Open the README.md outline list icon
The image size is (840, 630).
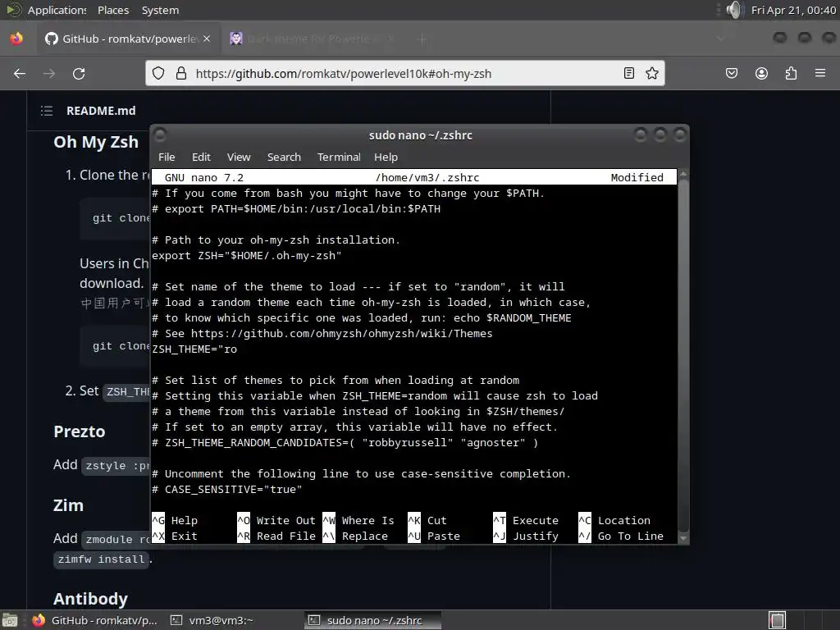47,111
